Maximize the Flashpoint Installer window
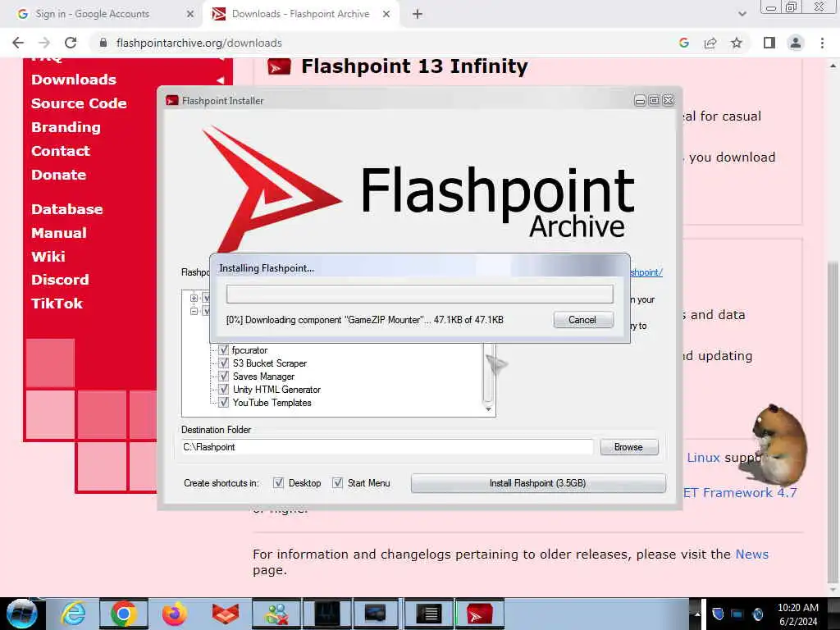The image size is (840, 630). (x=654, y=101)
